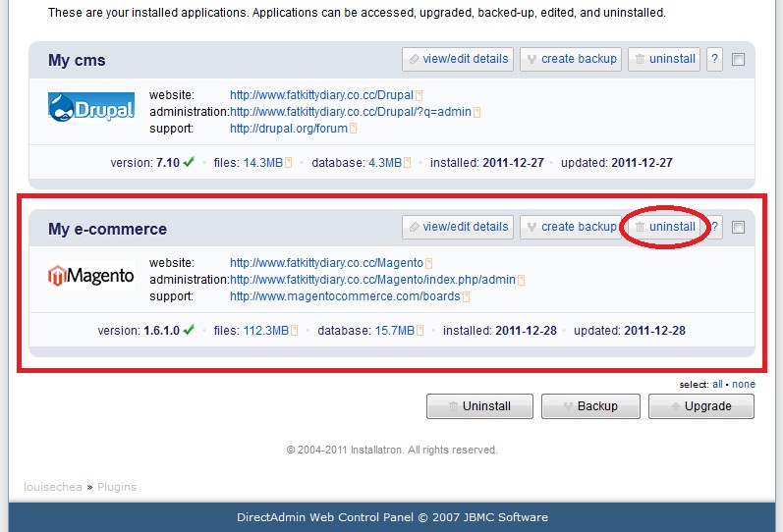The width and height of the screenshot is (783, 532).
Task: Create backup of My cms
Action: point(571,60)
